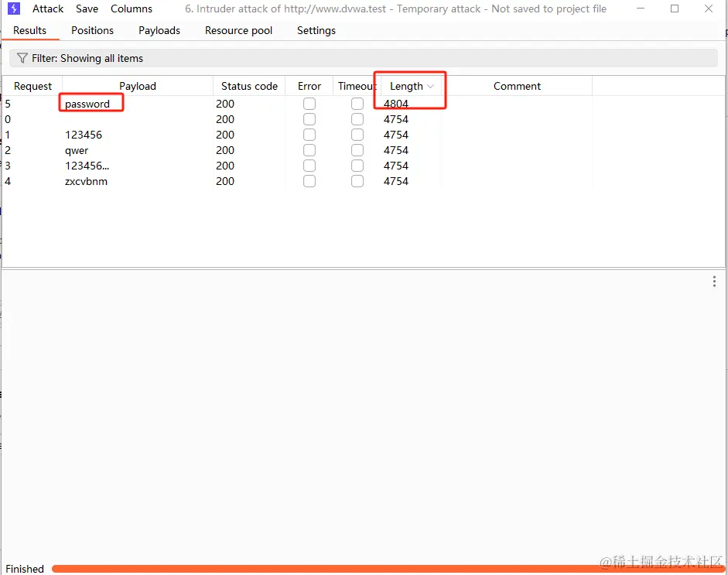The width and height of the screenshot is (728, 575).
Task: Switch to the Positions tab
Action: (x=92, y=31)
